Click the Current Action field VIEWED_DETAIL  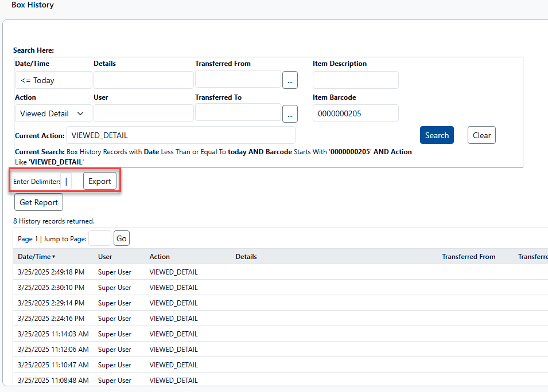[181, 135]
